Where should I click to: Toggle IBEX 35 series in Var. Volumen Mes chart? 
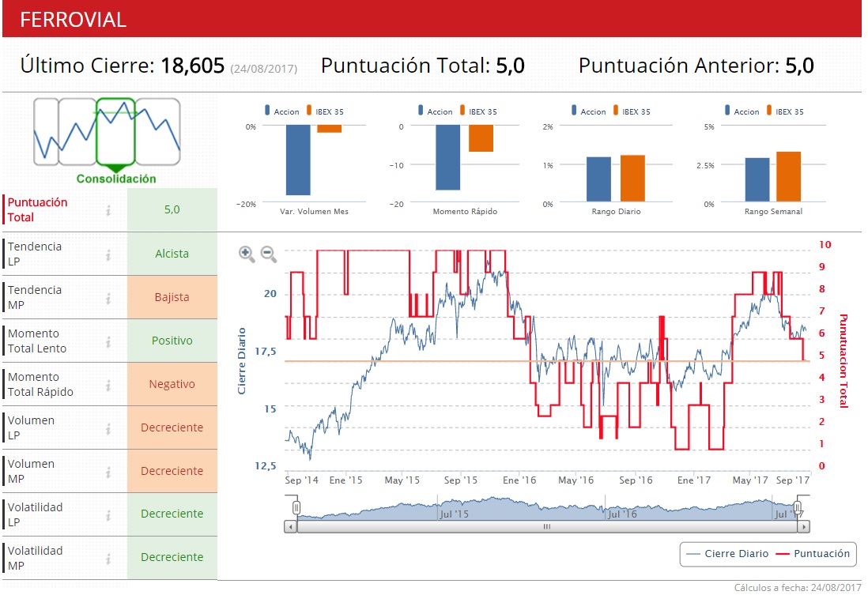325,111
